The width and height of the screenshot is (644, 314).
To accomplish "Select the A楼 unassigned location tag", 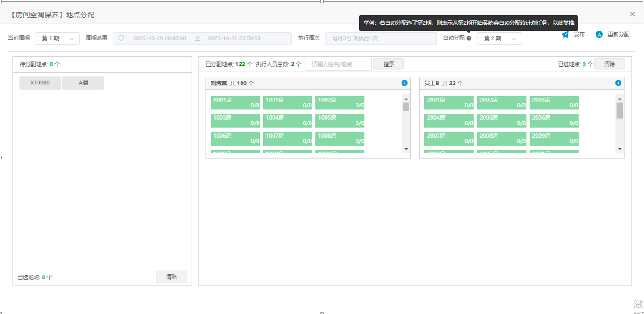I will [83, 83].
